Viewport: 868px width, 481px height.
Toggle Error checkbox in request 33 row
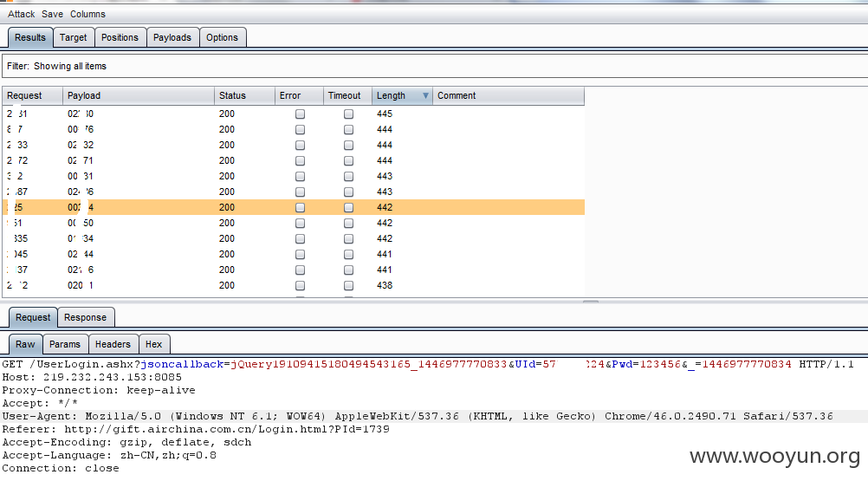click(x=300, y=145)
